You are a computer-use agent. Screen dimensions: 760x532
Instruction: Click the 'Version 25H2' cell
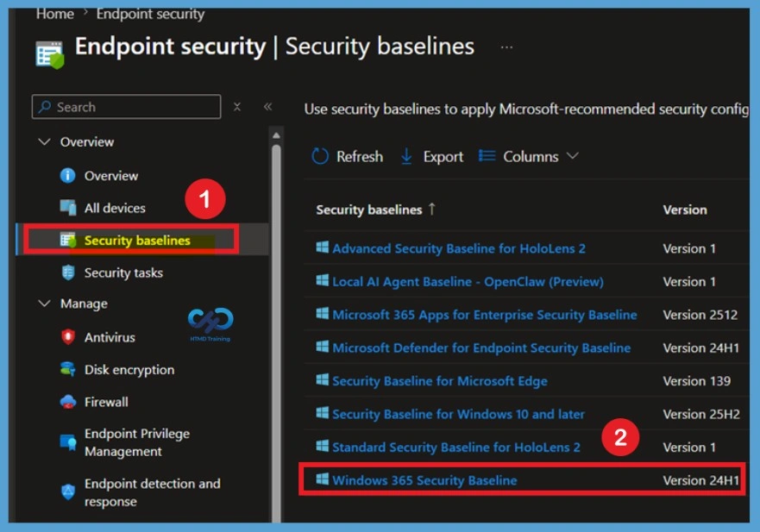[x=701, y=414]
